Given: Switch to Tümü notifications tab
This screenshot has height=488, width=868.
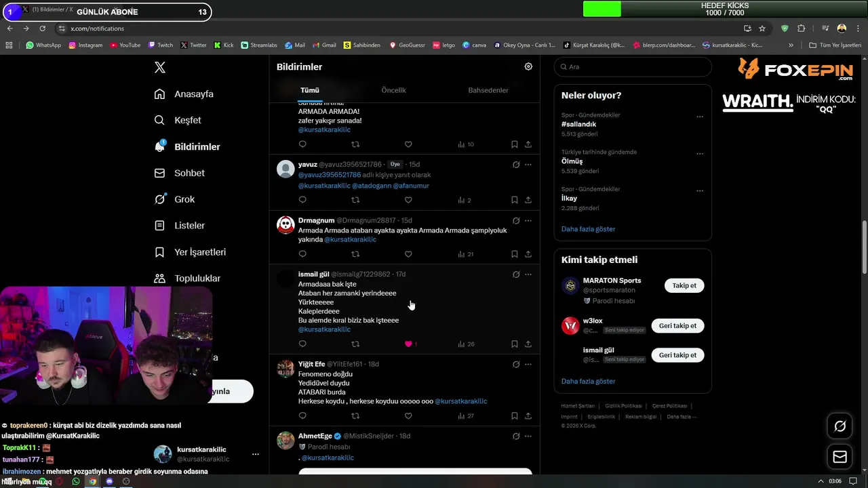Looking at the screenshot, I should click(x=310, y=90).
